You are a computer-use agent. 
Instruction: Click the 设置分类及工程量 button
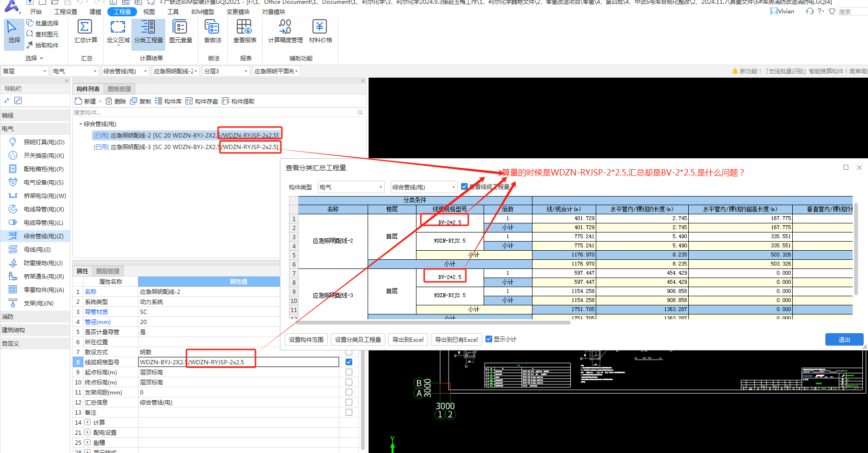coord(358,339)
